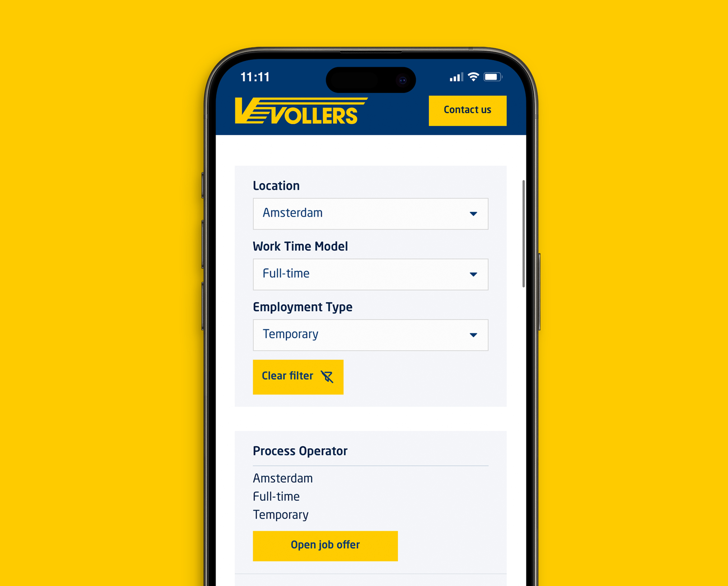Click the Clear filter button

[x=298, y=376]
